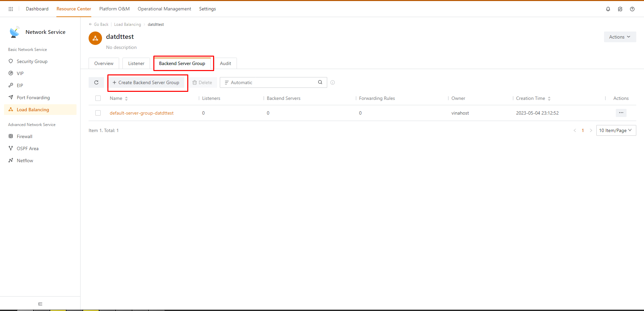
Task: Open the app grid menu icon
Action: (x=11, y=9)
